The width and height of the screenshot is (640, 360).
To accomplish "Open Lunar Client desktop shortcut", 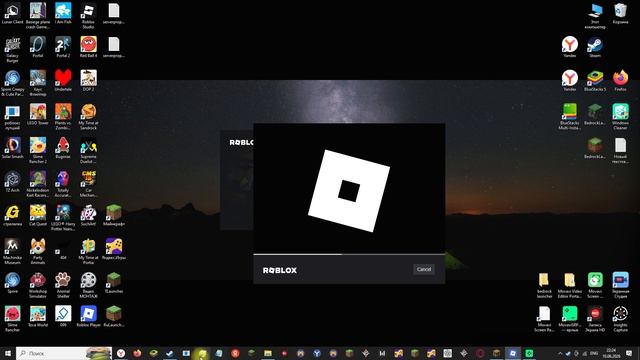I will [12, 13].
